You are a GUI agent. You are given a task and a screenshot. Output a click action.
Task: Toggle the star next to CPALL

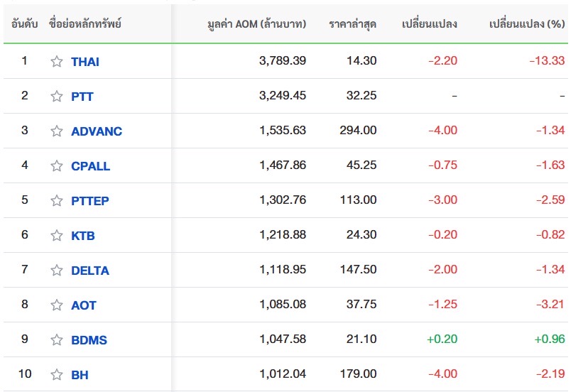tap(57, 166)
